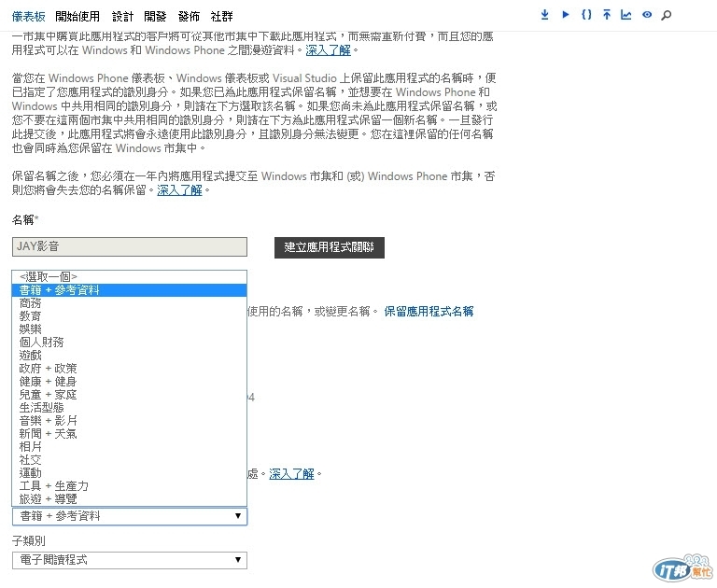The height and width of the screenshot is (588, 717).
Task: Click the download arrow icon in top toolbar
Action: (x=544, y=15)
